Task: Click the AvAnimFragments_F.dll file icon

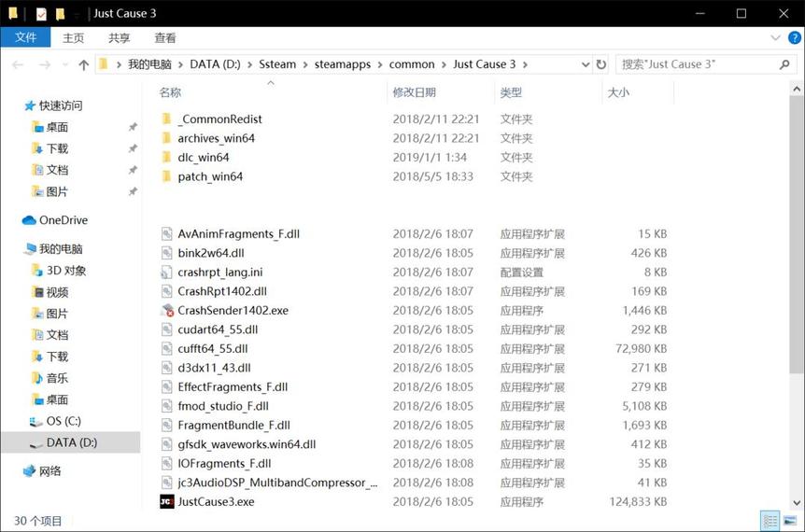Action: click(x=166, y=234)
